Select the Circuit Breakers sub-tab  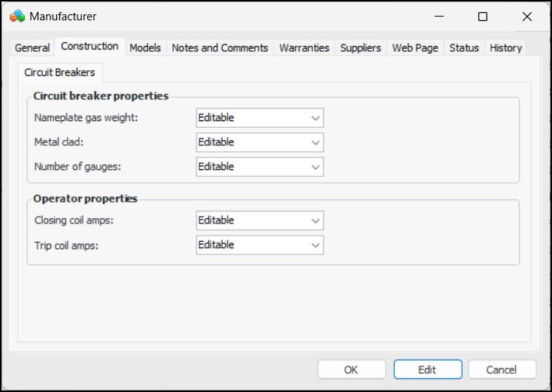point(60,73)
